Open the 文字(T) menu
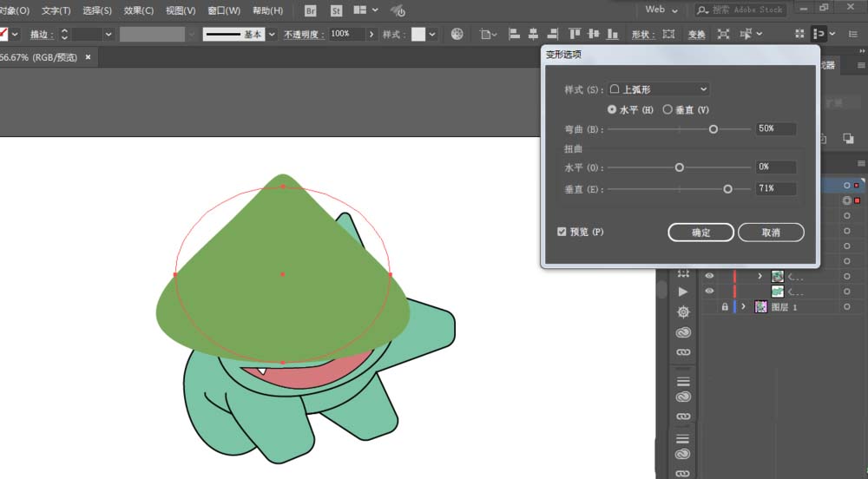The image size is (868, 479). [56, 10]
